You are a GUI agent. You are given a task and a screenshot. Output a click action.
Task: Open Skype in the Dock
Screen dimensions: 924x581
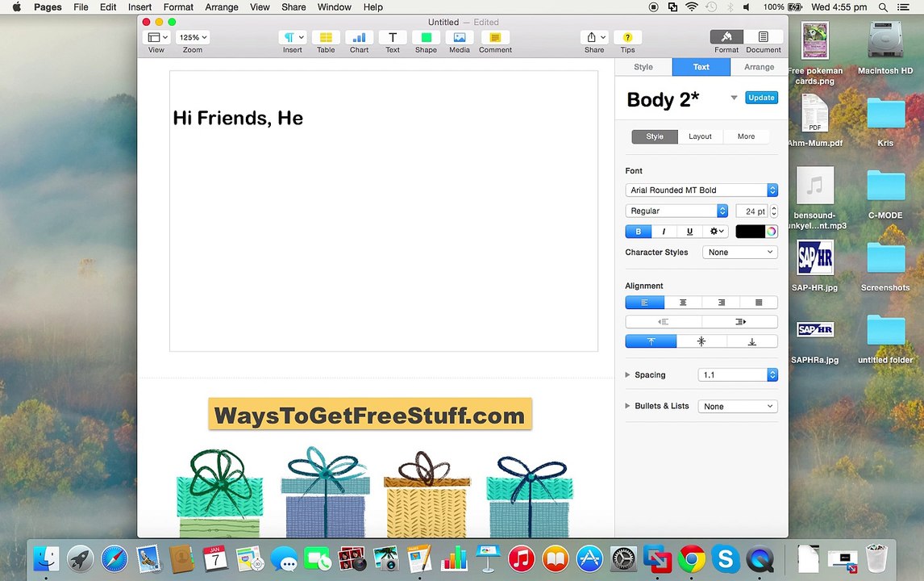click(x=726, y=558)
